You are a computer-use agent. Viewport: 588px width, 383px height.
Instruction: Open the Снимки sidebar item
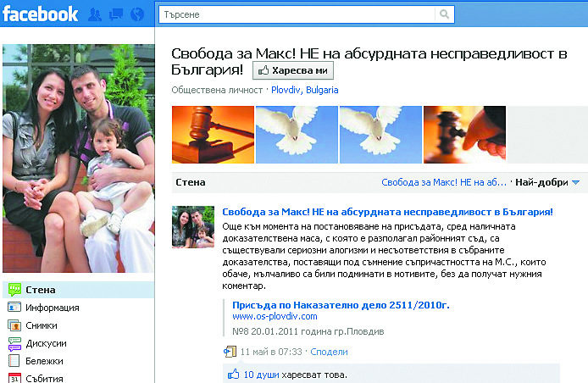pos(42,325)
